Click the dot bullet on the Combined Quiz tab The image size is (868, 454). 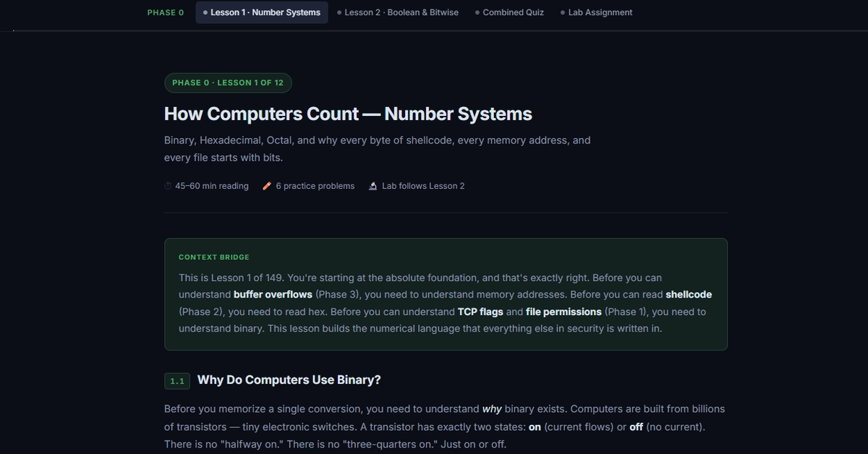pyautogui.click(x=477, y=12)
